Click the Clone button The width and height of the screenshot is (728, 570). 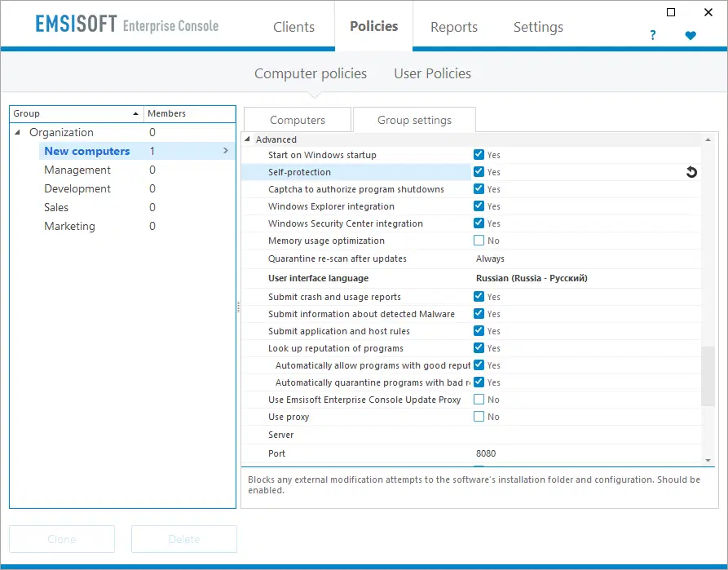(62, 539)
